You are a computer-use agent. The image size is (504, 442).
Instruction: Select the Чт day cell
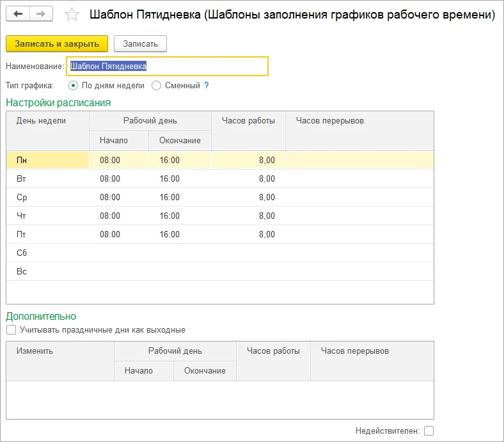click(x=47, y=216)
